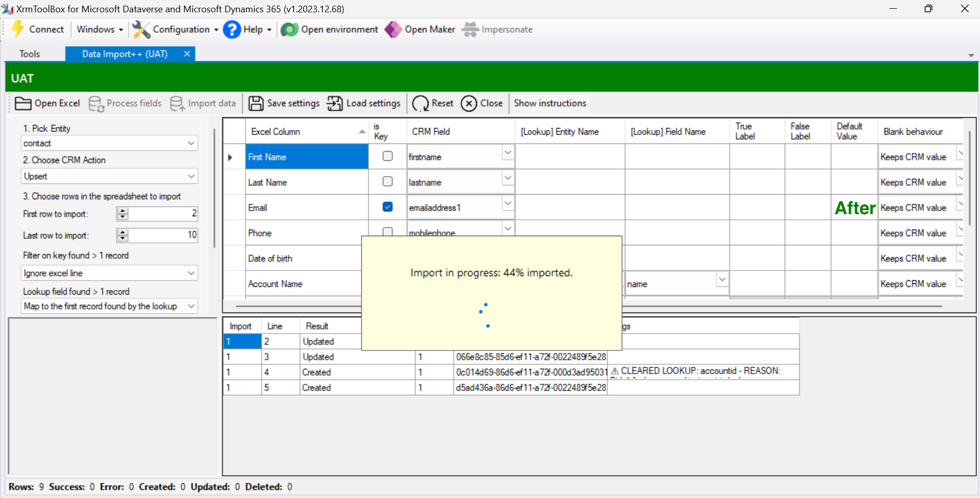The width and height of the screenshot is (980, 498).
Task: Expand the firstname CRM Field dropdown
Action: coord(507,152)
